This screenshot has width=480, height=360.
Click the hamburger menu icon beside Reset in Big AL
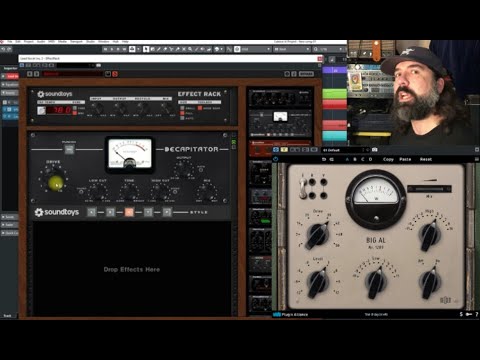click(x=477, y=159)
